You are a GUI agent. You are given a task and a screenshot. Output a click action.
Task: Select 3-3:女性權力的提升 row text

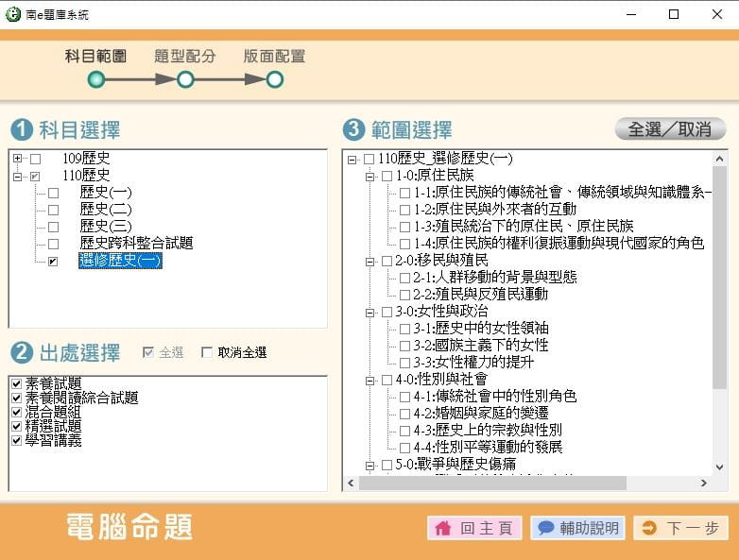pyautogui.click(x=473, y=363)
